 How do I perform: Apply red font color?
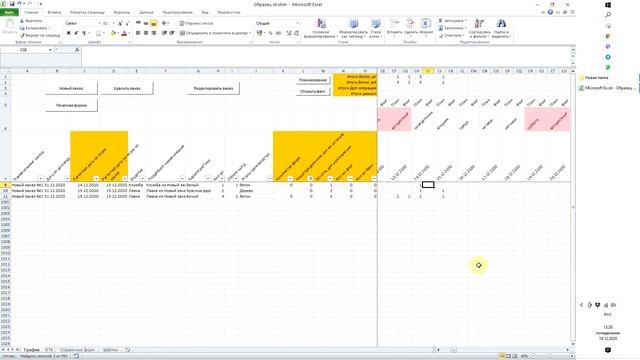(124, 33)
